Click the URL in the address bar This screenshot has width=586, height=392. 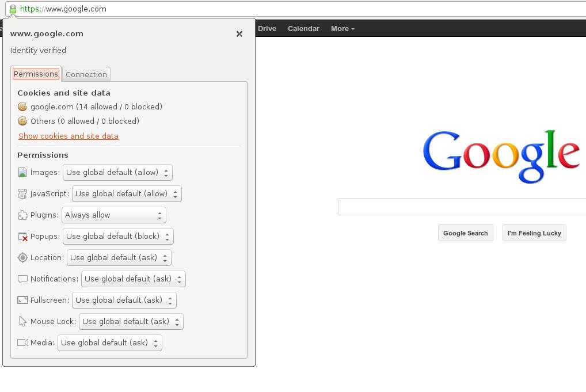[63, 9]
